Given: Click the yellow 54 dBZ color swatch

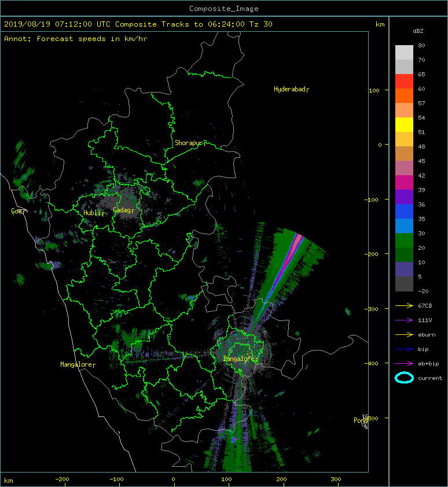Looking at the screenshot, I should (404, 124).
